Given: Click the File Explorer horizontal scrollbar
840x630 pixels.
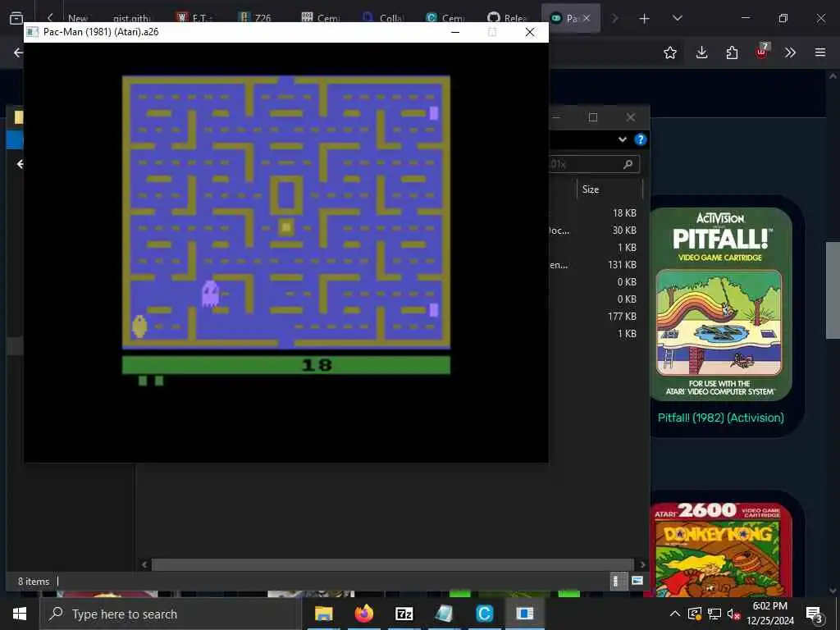Looking at the screenshot, I should [393, 564].
